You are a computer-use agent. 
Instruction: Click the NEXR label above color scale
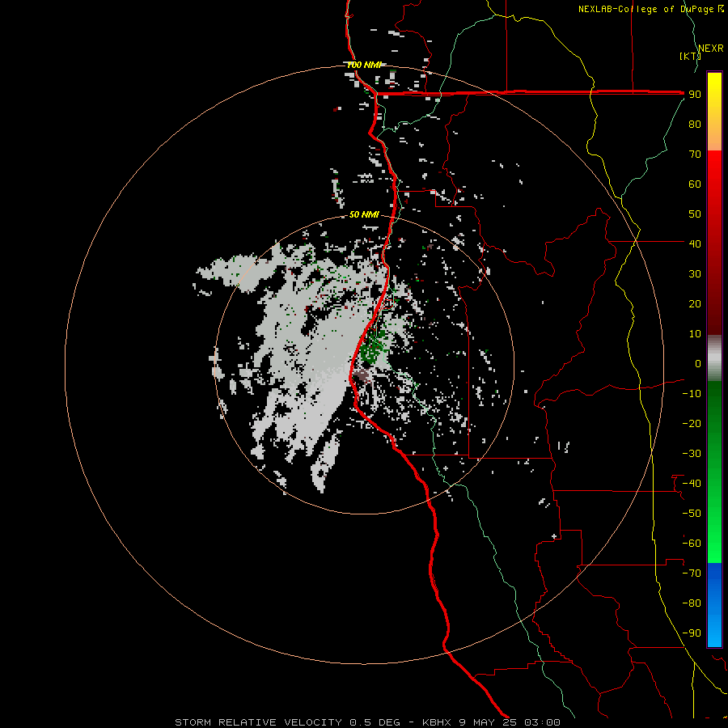pos(710,49)
